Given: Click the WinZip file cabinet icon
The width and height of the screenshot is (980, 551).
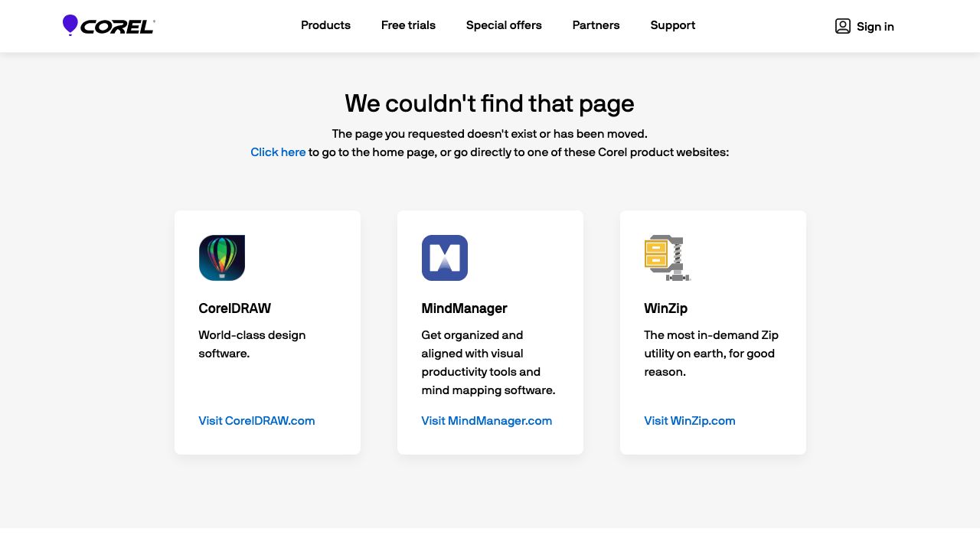Looking at the screenshot, I should (668, 258).
